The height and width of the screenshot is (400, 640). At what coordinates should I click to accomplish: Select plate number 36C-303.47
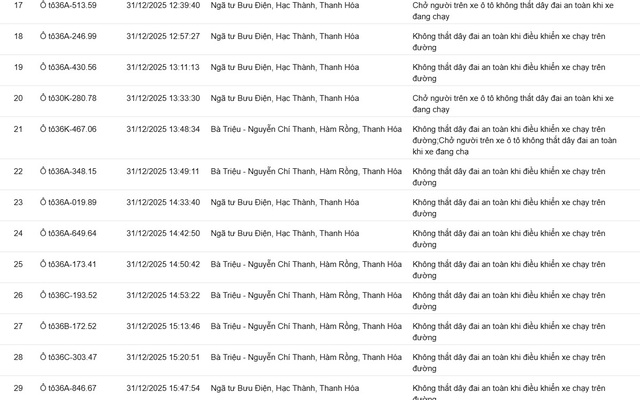click(x=68, y=357)
